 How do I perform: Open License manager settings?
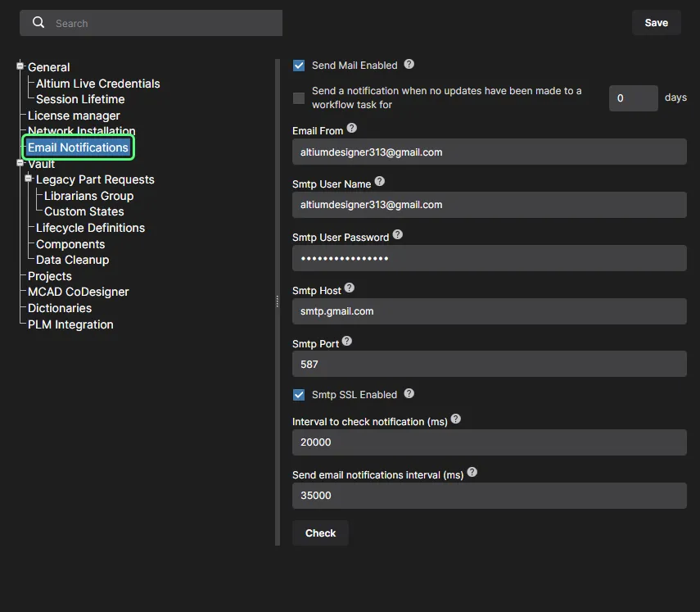click(x=74, y=116)
